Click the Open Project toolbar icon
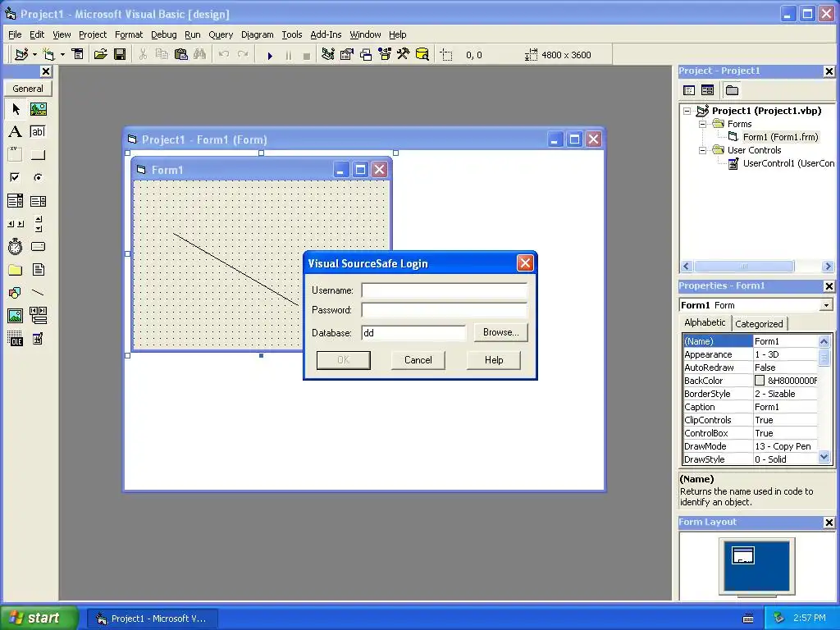This screenshot has height=630, width=840. [101, 54]
